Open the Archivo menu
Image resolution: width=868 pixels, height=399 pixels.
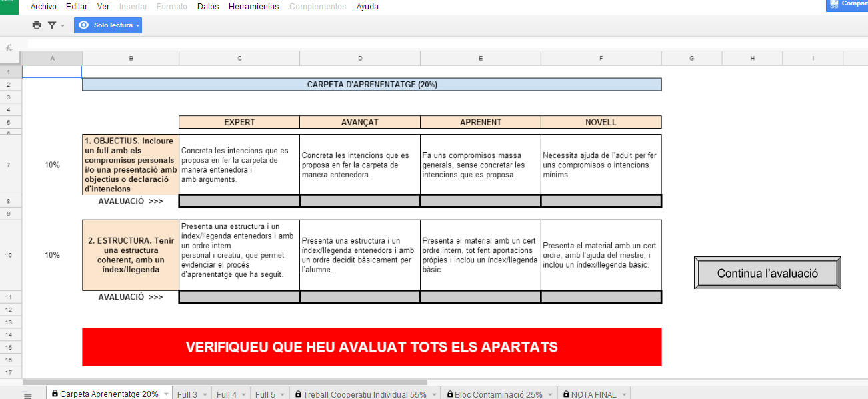point(43,7)
